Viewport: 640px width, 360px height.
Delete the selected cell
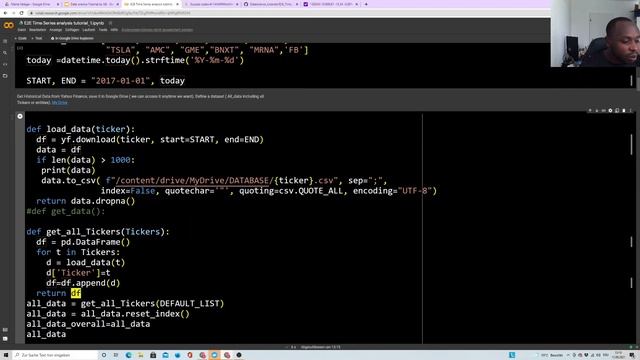point(624,111)
